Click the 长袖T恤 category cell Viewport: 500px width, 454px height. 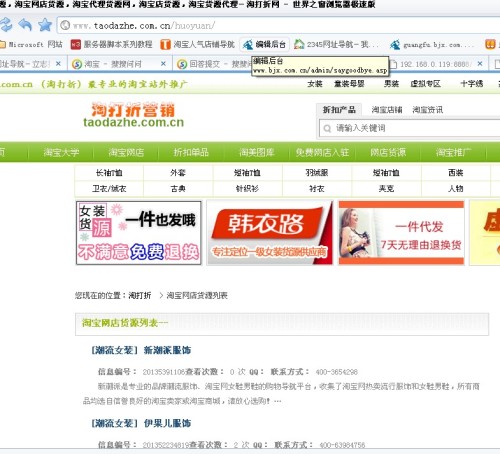click(109, 173)
